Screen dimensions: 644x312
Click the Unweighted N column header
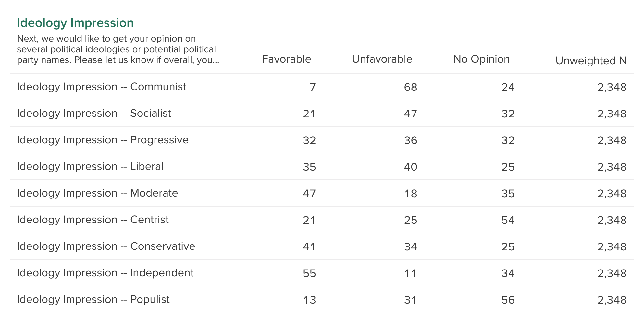click(591, 61)
